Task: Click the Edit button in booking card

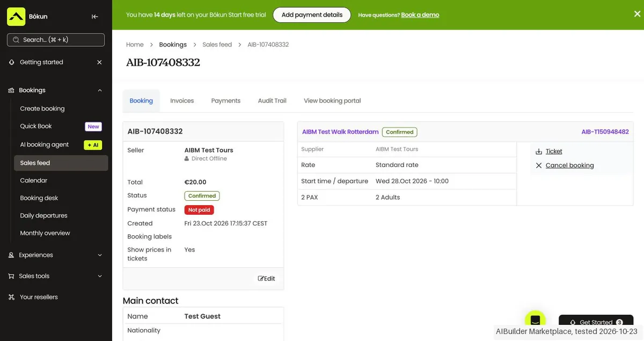Action: point(267,279)
